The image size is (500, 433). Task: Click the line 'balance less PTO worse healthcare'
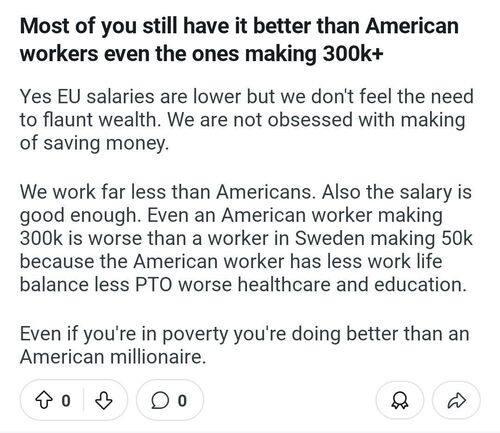[242, 284]
